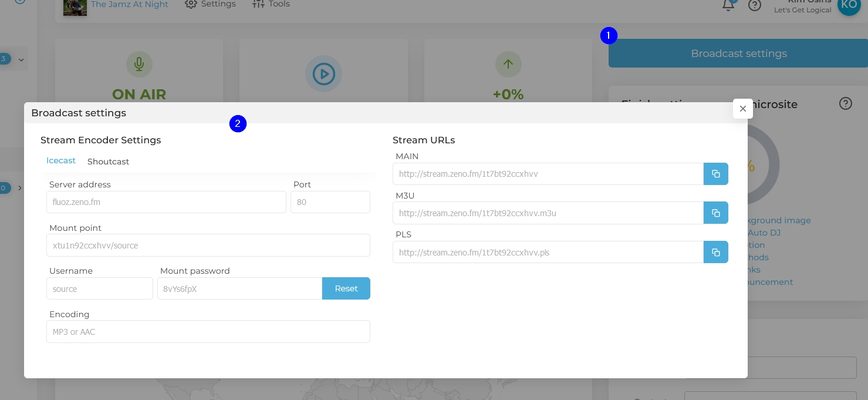This screenshot has width=868, height=400.
Task: Copy the MAIN stream URL
Action: click(716, 174)
